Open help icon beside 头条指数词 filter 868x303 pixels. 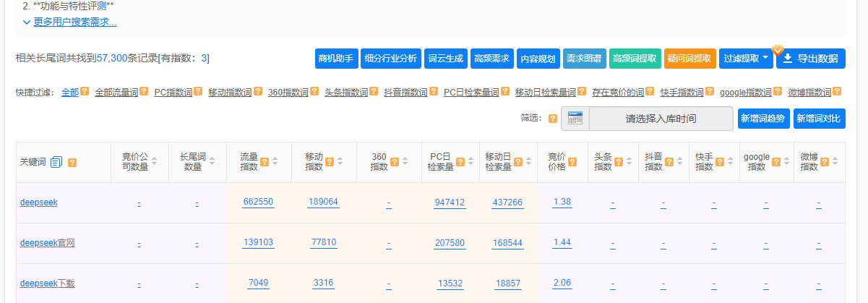click(x=374, y=92)
